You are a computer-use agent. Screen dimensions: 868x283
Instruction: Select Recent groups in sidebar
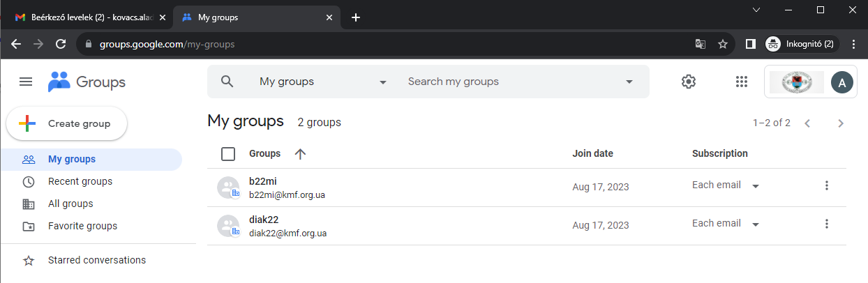click(80, 181)
